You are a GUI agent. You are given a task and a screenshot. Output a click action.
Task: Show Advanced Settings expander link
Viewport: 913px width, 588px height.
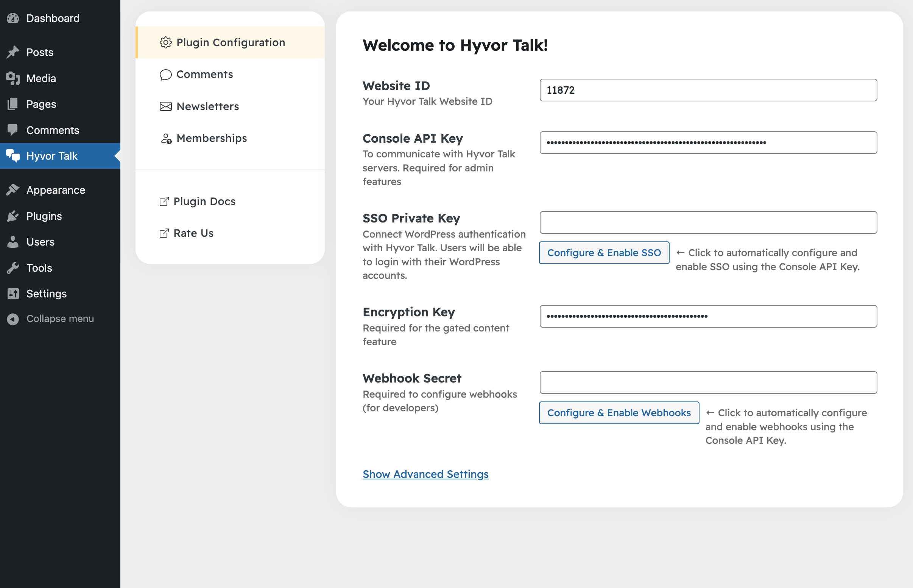click(425, 474)
